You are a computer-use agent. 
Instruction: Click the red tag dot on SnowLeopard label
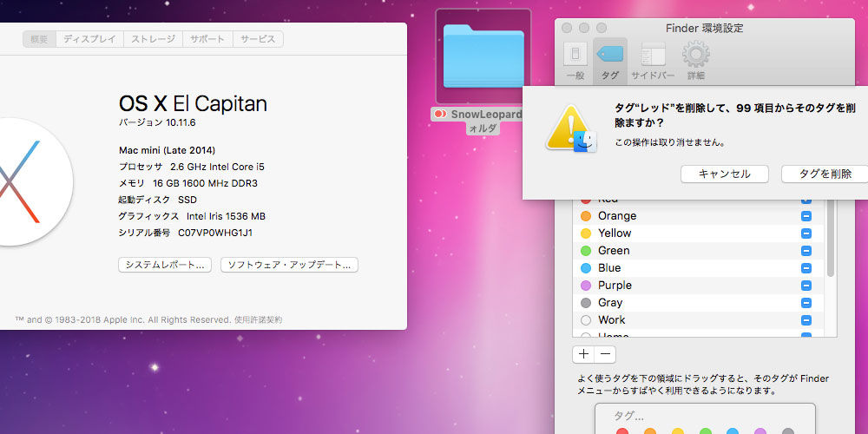[441, 114]
